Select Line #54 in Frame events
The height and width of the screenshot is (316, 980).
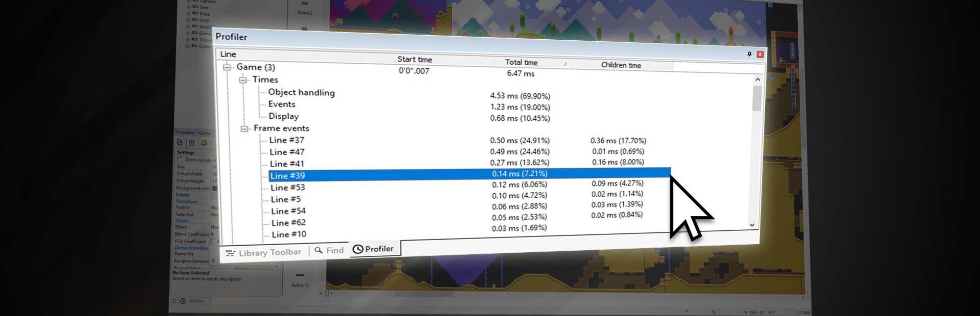288,211
